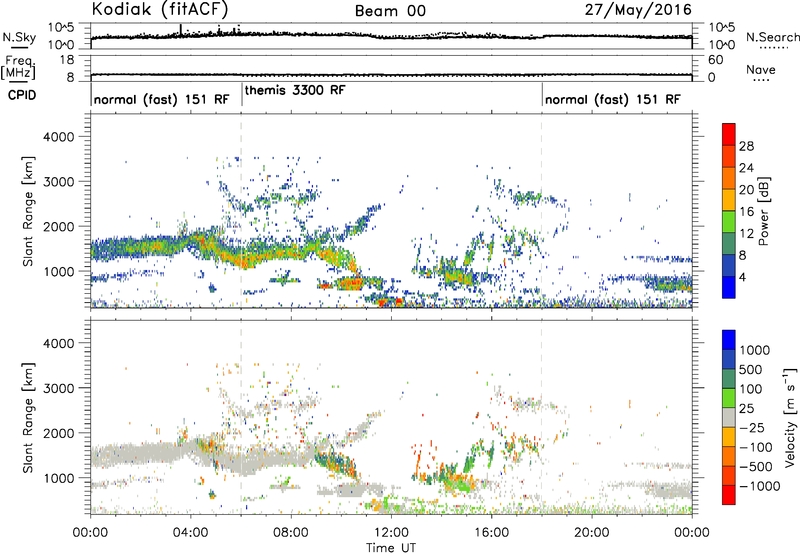Click the left '10^5' noise axis tick
This screenshot has width=800, height=554.
coord(61,27)
